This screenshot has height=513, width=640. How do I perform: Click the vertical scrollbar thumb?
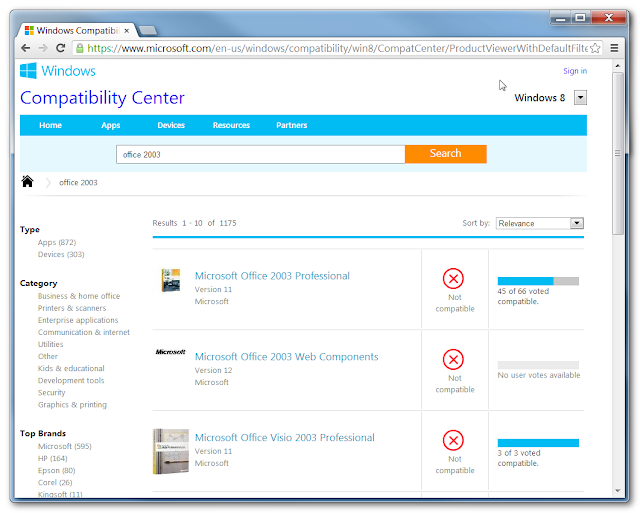click(x=618, y=153)
